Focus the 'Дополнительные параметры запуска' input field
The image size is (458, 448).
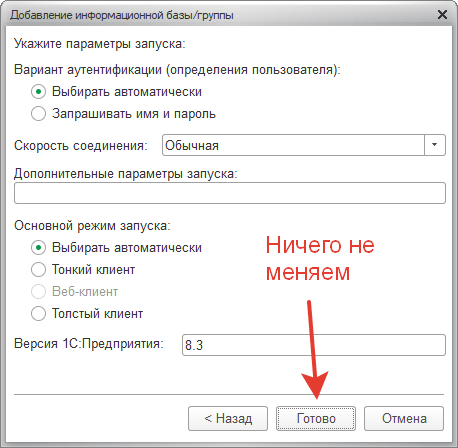coord(230,193)
